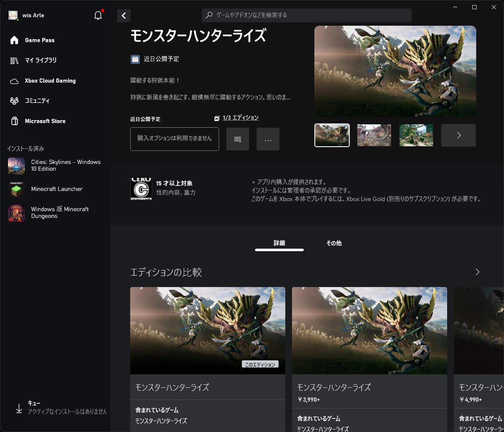Select the 詳細 tab
The height and width of the screenshot is (432, 504).
279,243
